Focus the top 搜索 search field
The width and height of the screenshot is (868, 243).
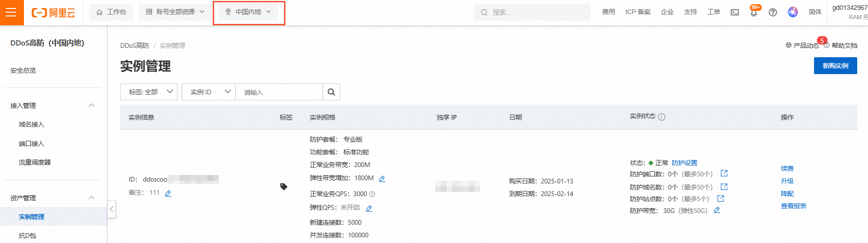[x=532, y=12]
